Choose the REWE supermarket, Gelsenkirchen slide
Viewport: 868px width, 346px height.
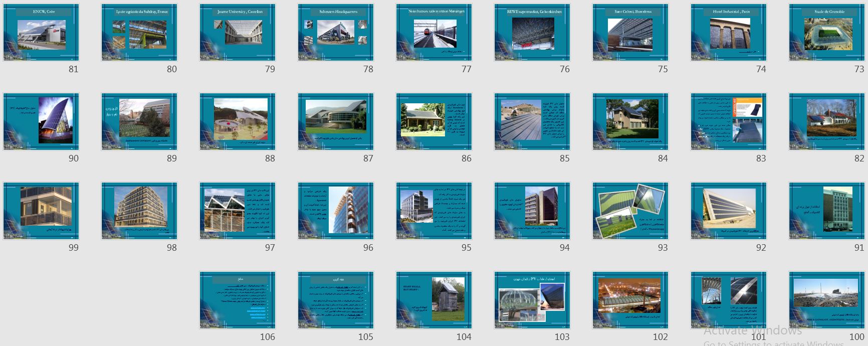coord(532,33)
